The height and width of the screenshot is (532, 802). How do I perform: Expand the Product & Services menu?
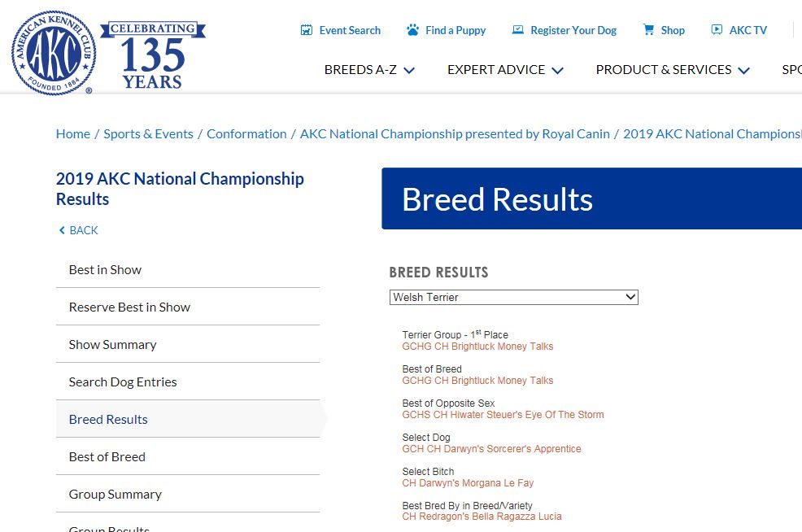click(x=673, y=70)
